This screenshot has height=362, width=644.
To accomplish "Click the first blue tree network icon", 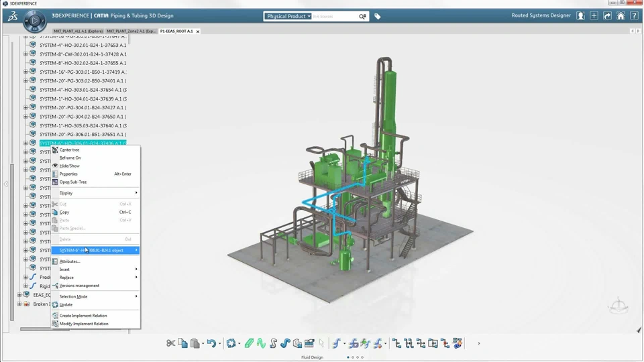I will coord(396,343).
